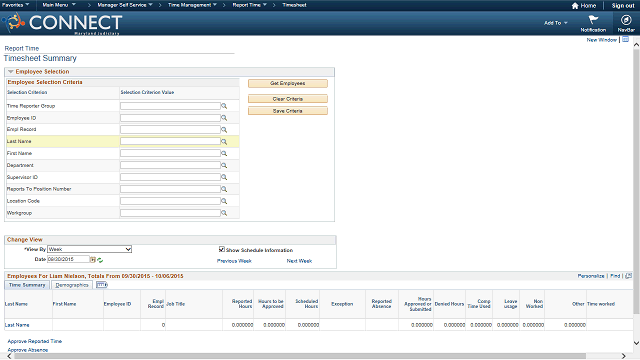Open the NavBar compass icon
The width and height of the screenshot is (640, 360).
(x=626, y=20)
